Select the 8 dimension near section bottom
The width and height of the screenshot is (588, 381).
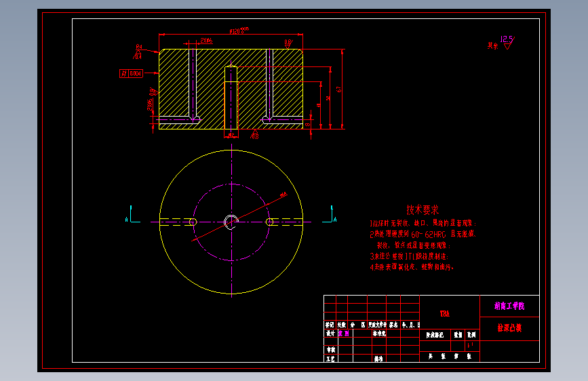click(x=308, y=124)
